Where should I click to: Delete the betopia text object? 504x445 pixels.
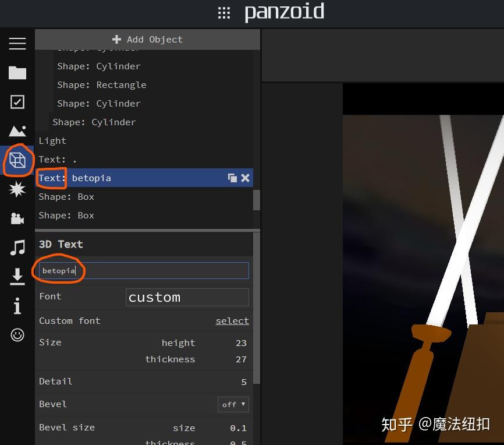pos(245,178)
